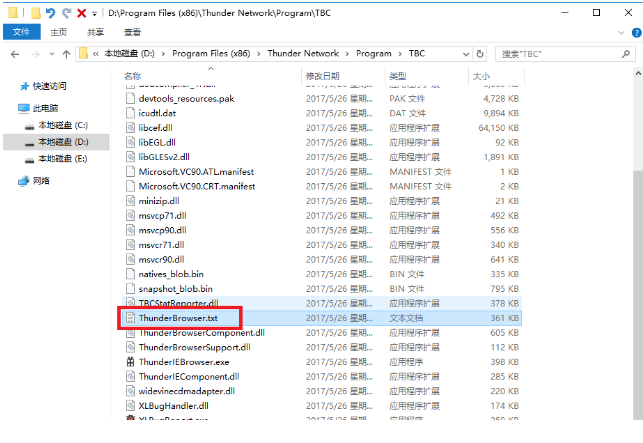Open the 文件 ribbon tab

[21, 32]
